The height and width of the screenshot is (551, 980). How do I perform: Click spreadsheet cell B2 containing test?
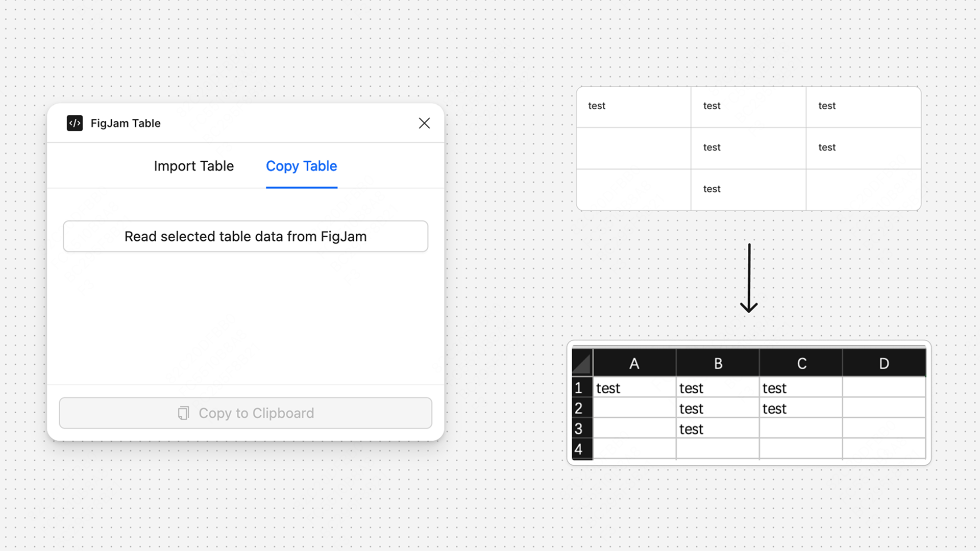(x=718, y=408)
